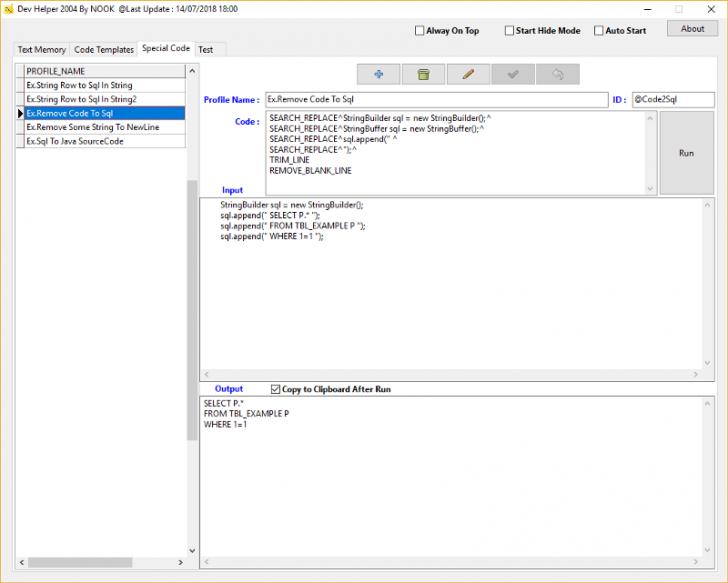Select Ex.String Row to Sql In String2 profile
The width and height of the screenshot is (728, 583).
click(x=105, y=99)
